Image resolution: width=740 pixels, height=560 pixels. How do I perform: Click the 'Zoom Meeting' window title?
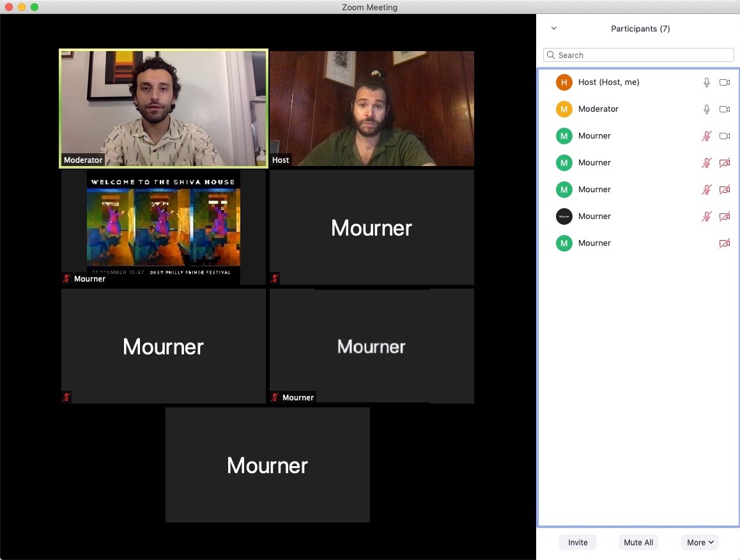click(x=370, y=7)
